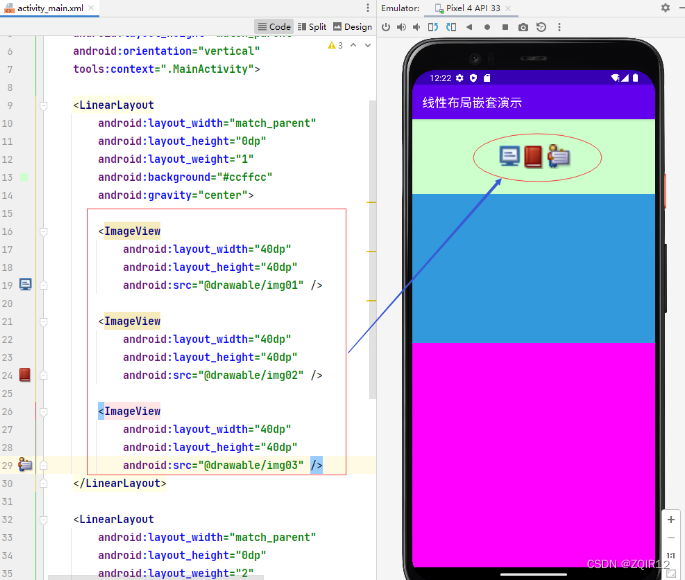This screenshot has width=685, height=580.
Task: Open emulator snapshots clock icon
Action: point(541,27)
